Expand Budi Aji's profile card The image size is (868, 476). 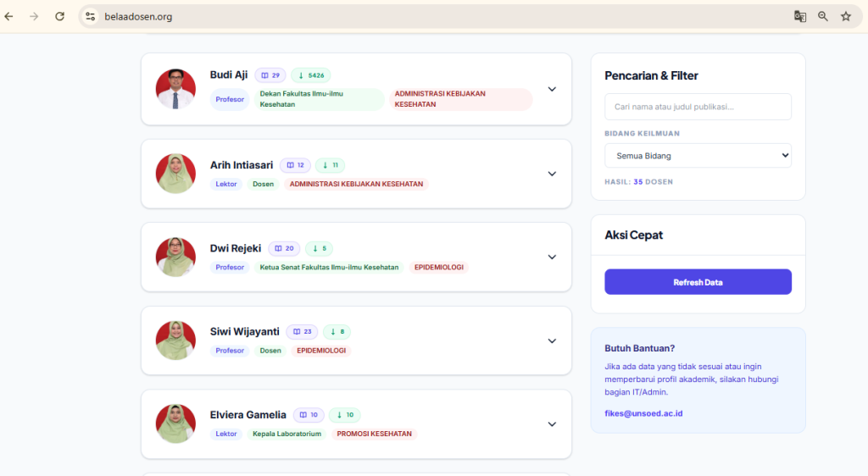552,89
